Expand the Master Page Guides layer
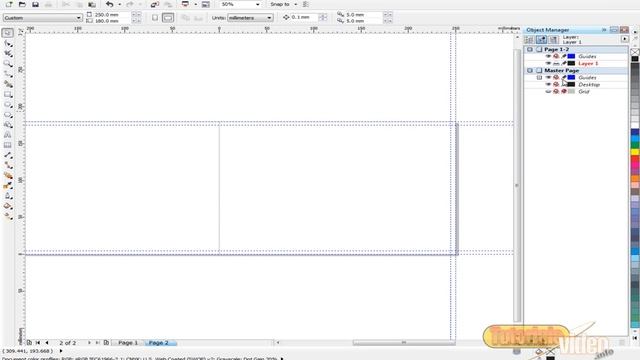This screenshot has width=640, height=360. 539,78
